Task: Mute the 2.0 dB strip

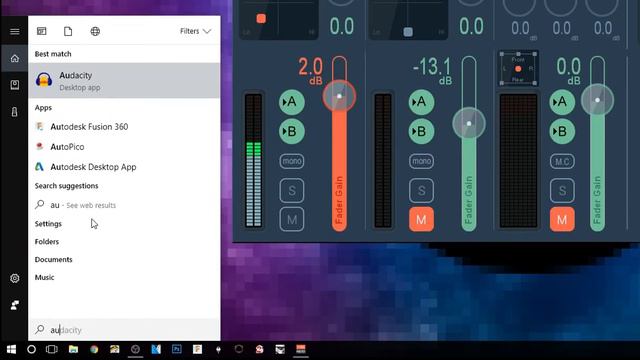Action: tap(292, 220)
